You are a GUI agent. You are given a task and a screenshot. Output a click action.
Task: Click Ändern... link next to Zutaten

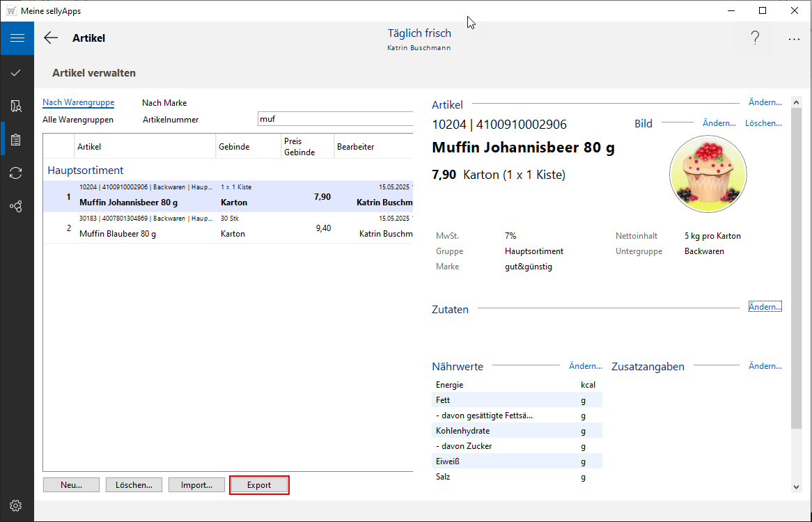765,307
